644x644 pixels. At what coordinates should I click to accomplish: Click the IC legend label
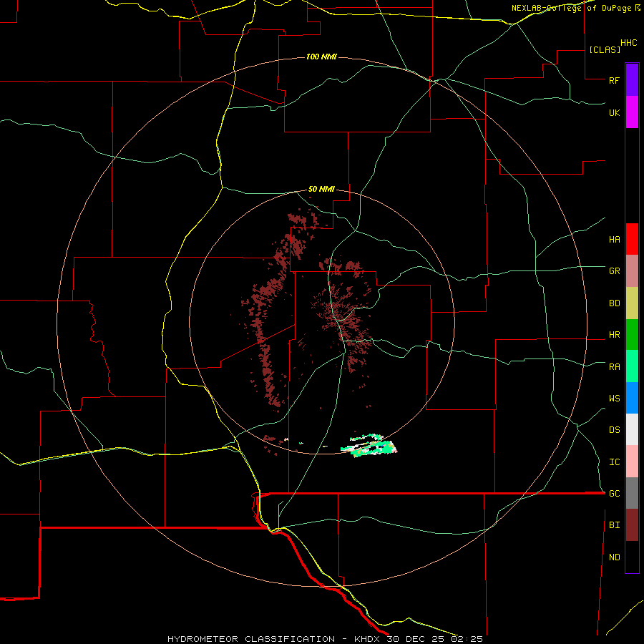(x=615, y=462)
